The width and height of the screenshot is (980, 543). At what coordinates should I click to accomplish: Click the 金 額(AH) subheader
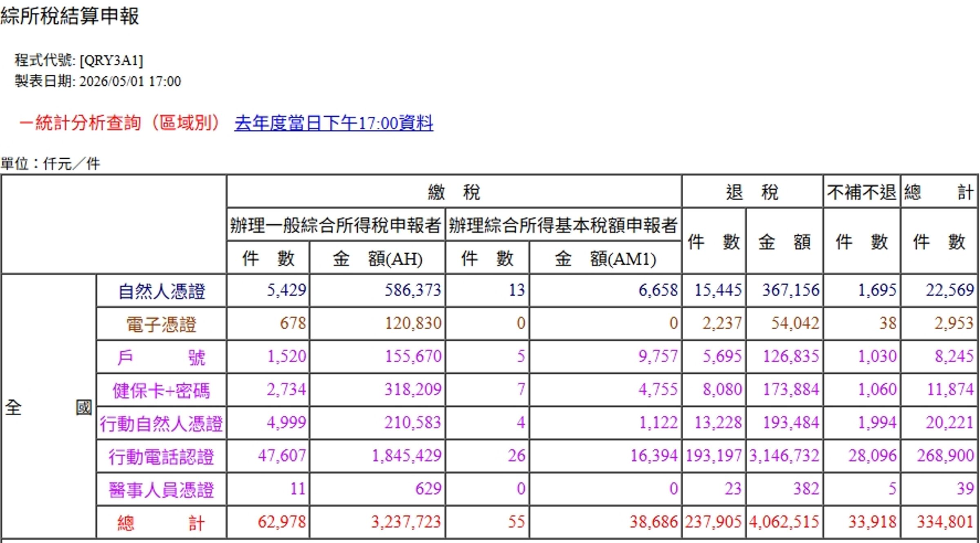click(377, 259)
